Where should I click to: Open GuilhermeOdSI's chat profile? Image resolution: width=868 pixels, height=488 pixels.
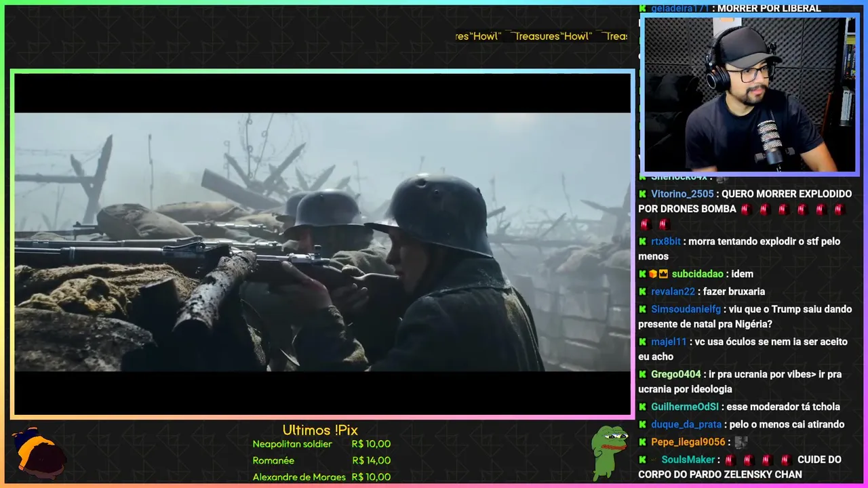[685, 407]
